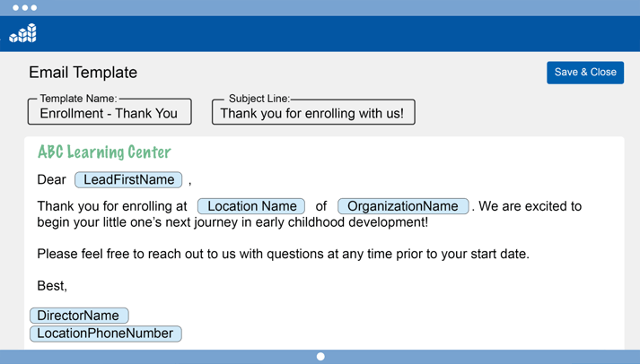Click the ABC Learning Center heading
The image size is (640, 364).
coord(104,152)
